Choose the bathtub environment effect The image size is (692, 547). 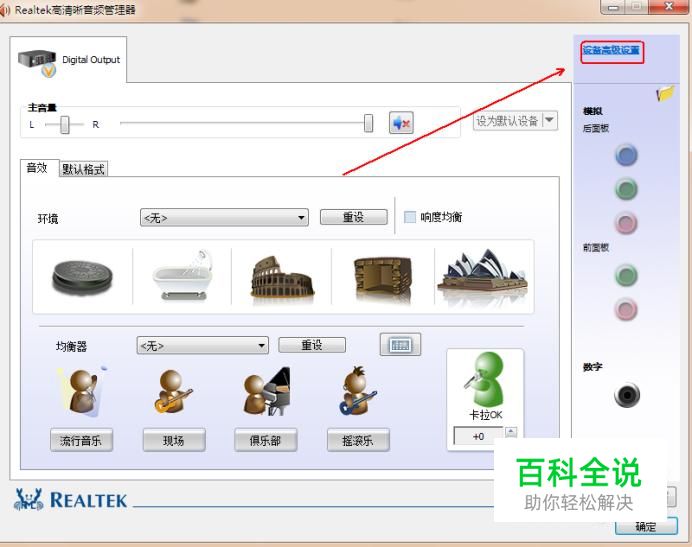click(x=182, y=275)
